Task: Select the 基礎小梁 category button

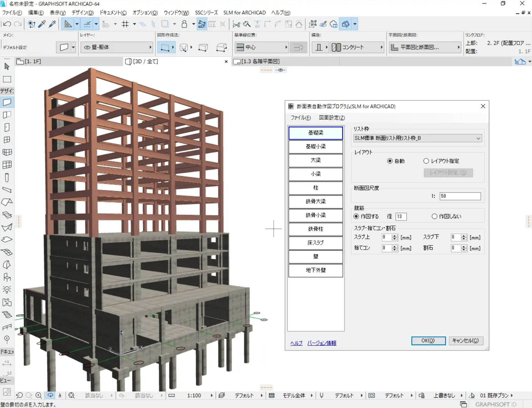Action: (316, 147)
